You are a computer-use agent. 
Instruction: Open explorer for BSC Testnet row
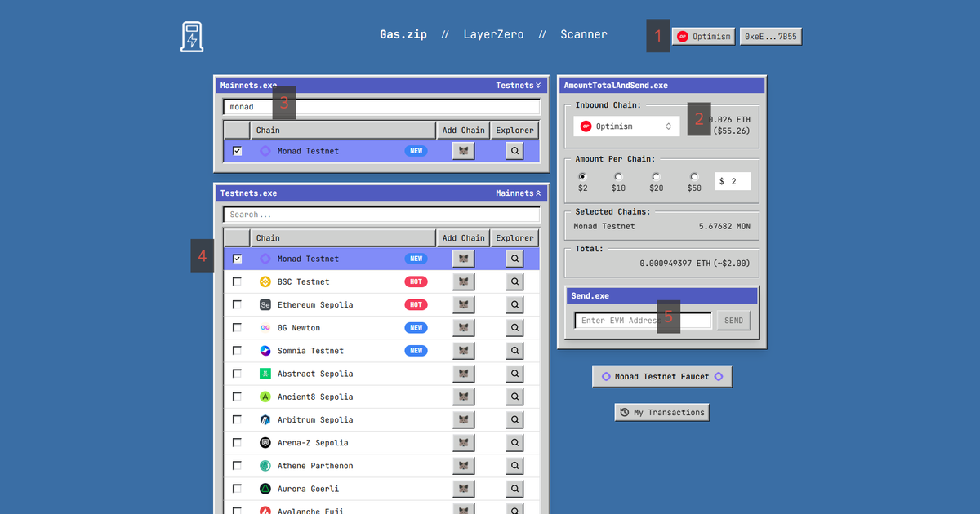point(514,281)
